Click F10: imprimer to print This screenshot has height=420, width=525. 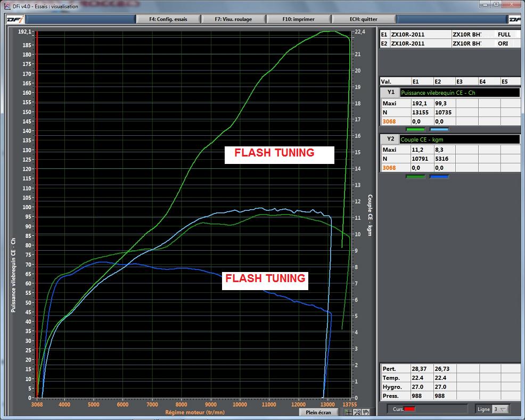click(x=299, y=19)
